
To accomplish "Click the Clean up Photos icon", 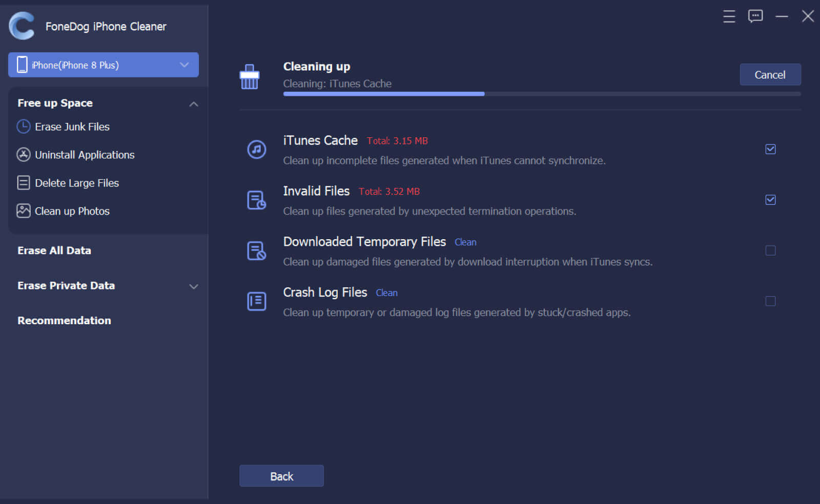I will (x=24, y=211).
